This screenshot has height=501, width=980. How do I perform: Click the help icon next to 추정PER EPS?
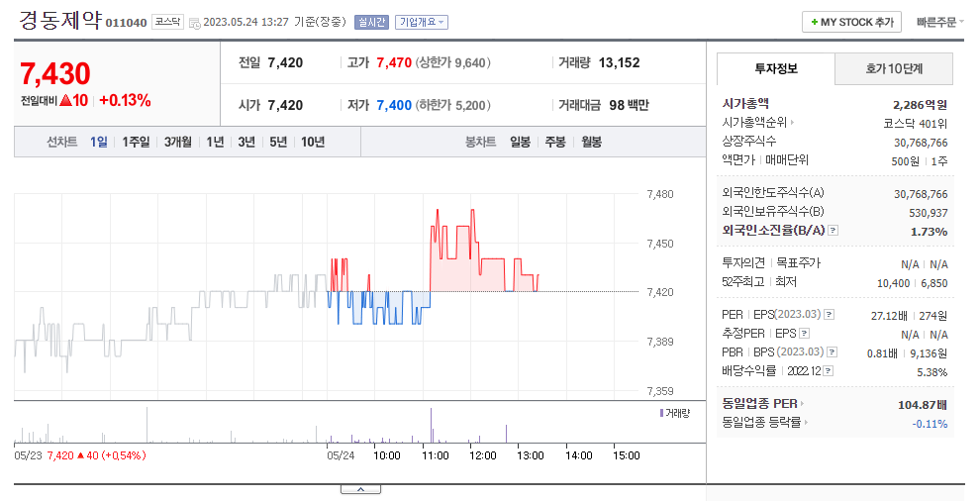(805, 334)
